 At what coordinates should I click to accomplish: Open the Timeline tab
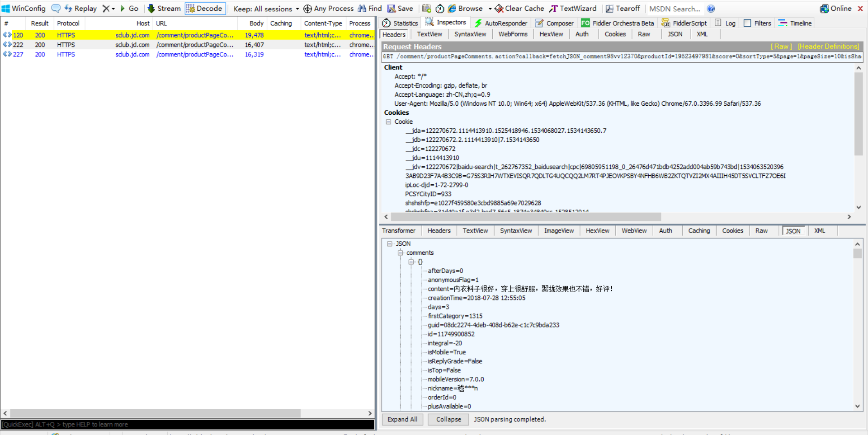(795, 23)
